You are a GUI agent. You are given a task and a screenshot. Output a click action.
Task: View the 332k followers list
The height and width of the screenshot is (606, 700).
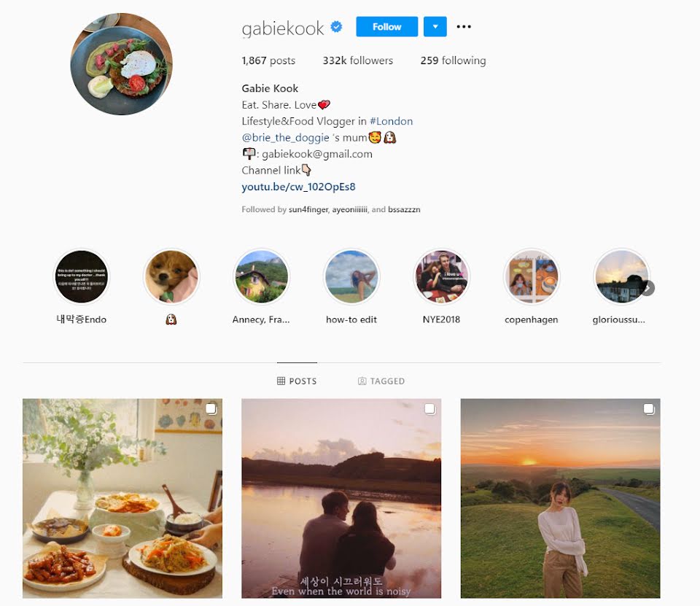pos(357,61)
